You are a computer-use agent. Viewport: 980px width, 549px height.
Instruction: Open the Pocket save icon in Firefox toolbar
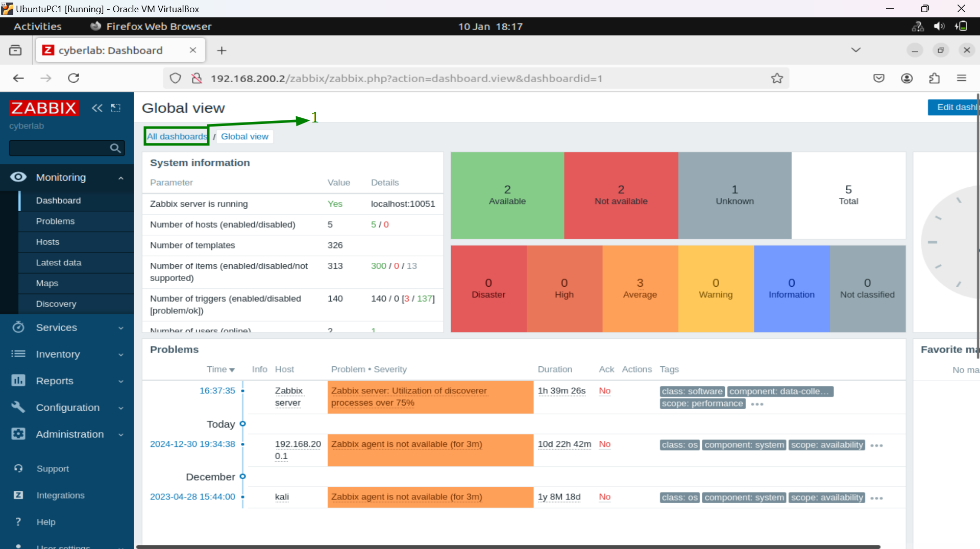(879, 78)
